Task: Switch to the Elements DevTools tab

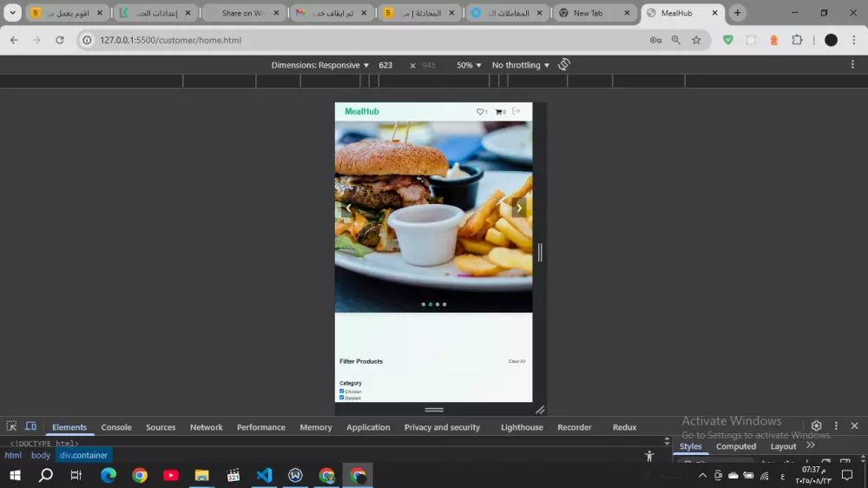Action: (x=69, y=427)
